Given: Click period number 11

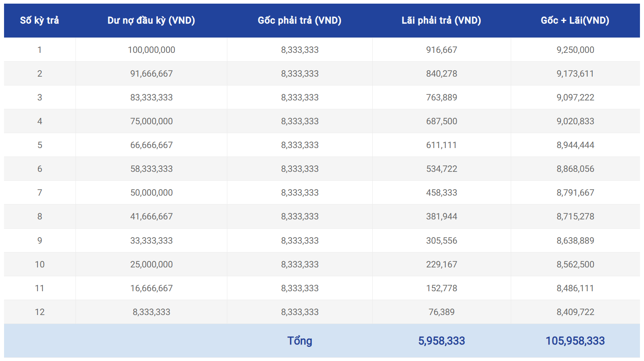Looking at the screenshot, I should 40,288.
